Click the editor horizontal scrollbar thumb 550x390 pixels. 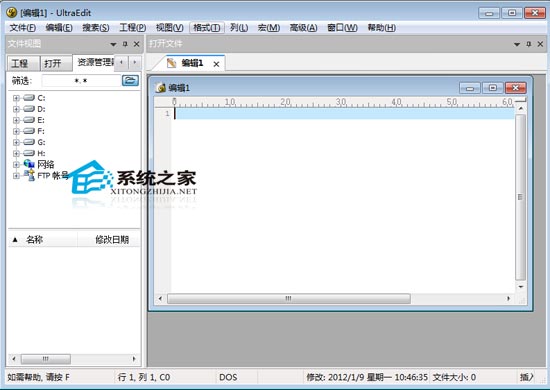click(289, 298)
